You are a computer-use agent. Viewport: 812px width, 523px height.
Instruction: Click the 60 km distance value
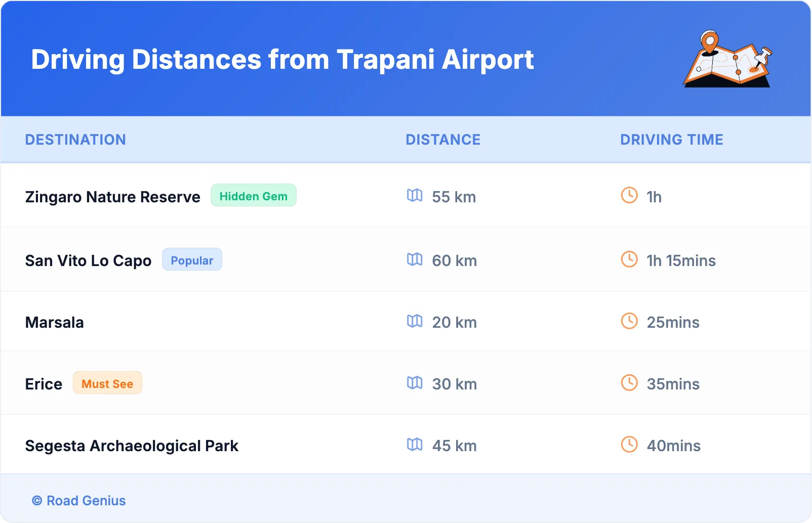point(455,260)
